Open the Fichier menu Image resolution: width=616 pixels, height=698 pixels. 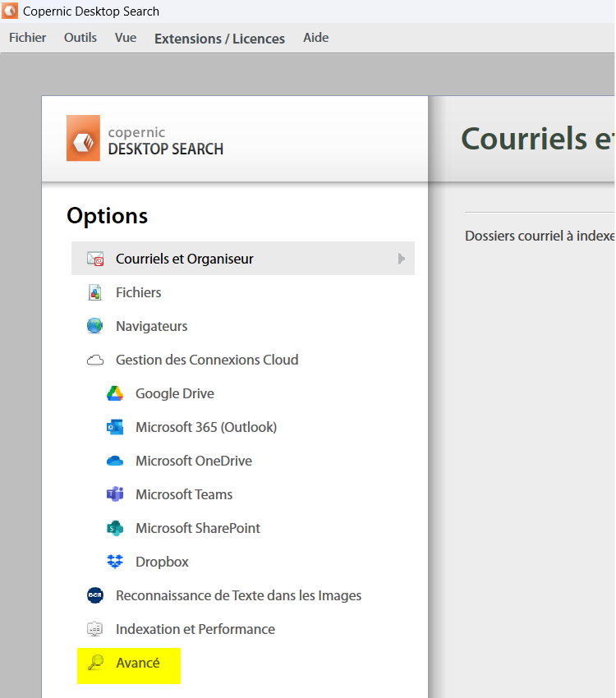pyautogui.click(x=28, y=38)
